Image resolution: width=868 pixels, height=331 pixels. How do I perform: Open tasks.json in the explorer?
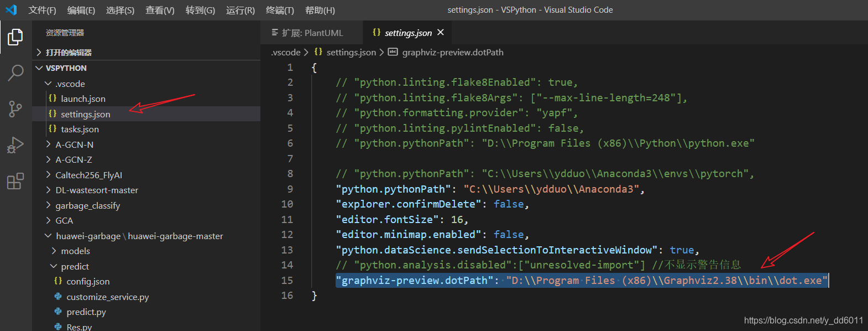click(146, 129)
